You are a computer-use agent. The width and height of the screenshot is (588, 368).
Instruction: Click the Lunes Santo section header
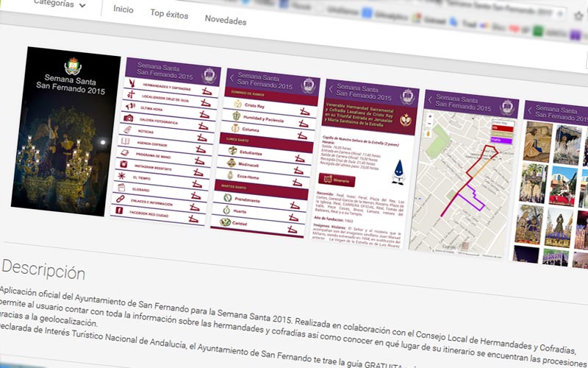(267, 142)
